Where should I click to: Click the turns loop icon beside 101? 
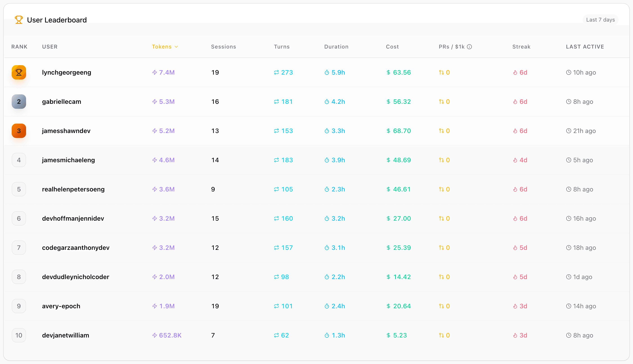pos(276,306)
